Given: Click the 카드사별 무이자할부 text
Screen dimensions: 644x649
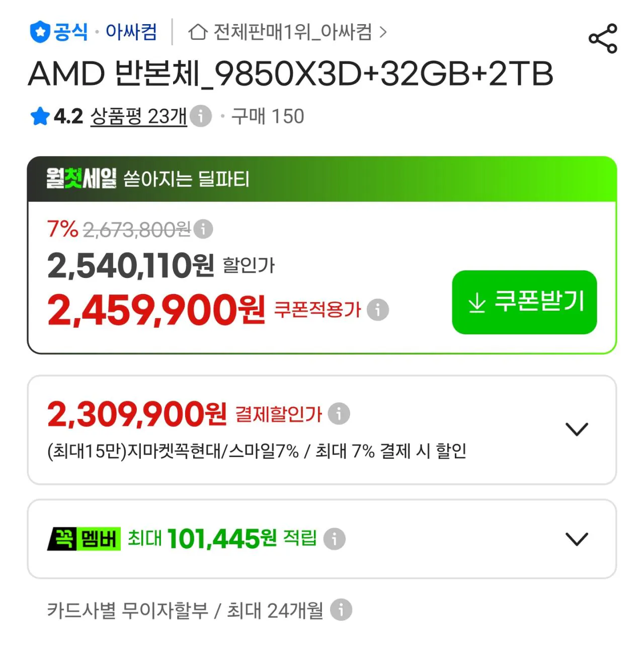Looking at the screenshot, I should tap(127, 610).
